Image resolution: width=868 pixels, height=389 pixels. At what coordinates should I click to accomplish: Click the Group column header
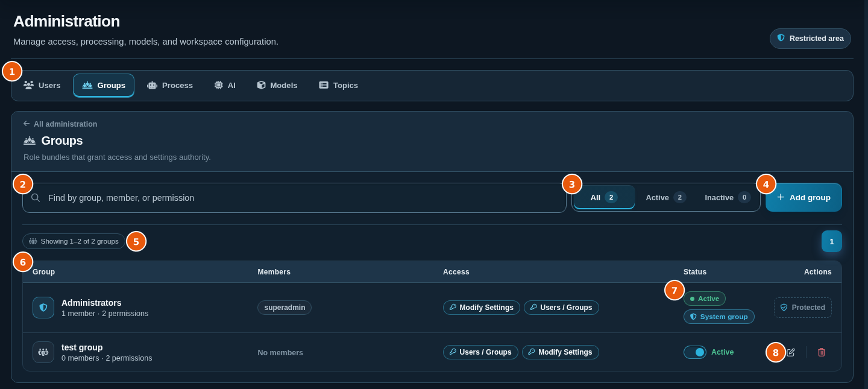pyautogui.click(x=44, y=272)
